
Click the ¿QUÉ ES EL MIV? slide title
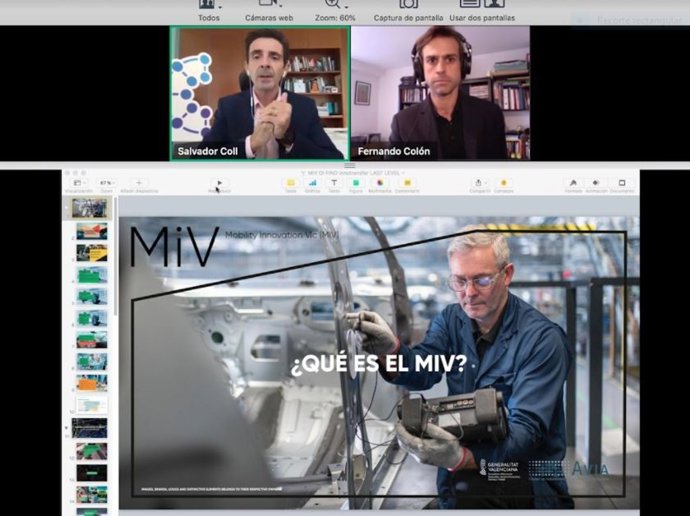click(378, 364)
